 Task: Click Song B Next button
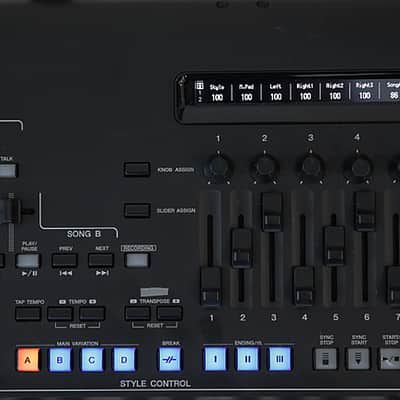point(101,260)
